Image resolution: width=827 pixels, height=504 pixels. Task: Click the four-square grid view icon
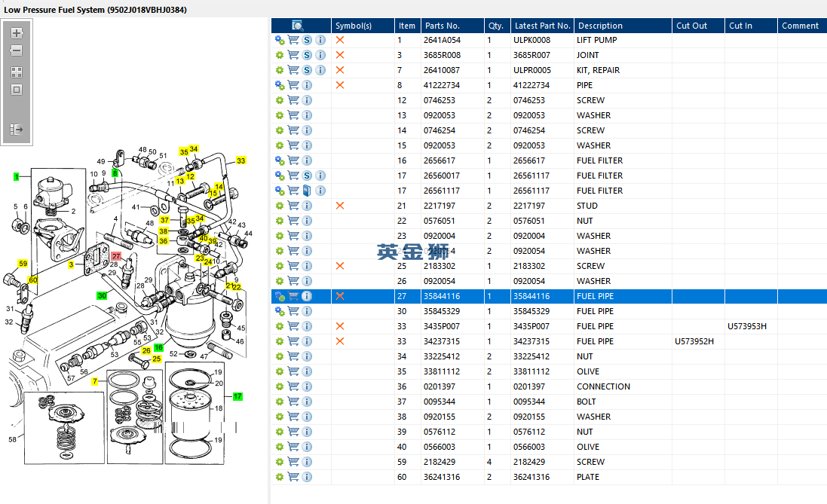pyautogui.click(x=17, y=72)
